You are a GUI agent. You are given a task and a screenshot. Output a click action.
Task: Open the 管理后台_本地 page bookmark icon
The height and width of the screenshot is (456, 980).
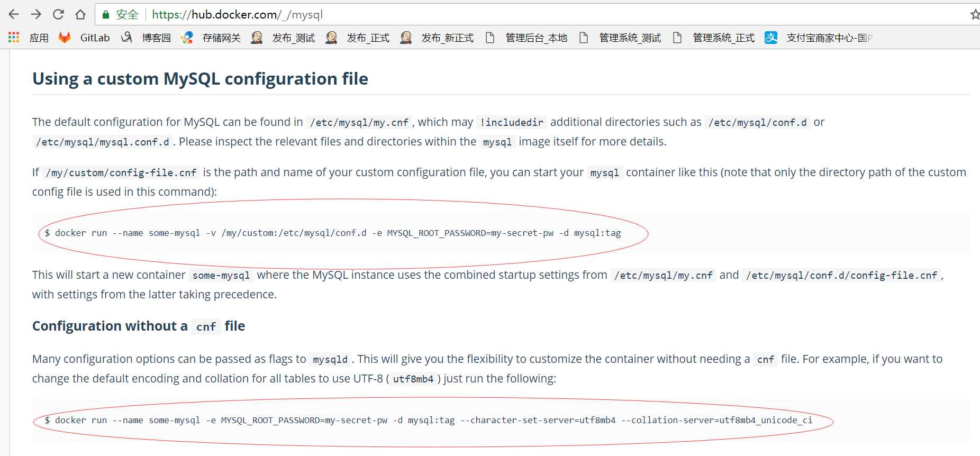pos(490,38)
